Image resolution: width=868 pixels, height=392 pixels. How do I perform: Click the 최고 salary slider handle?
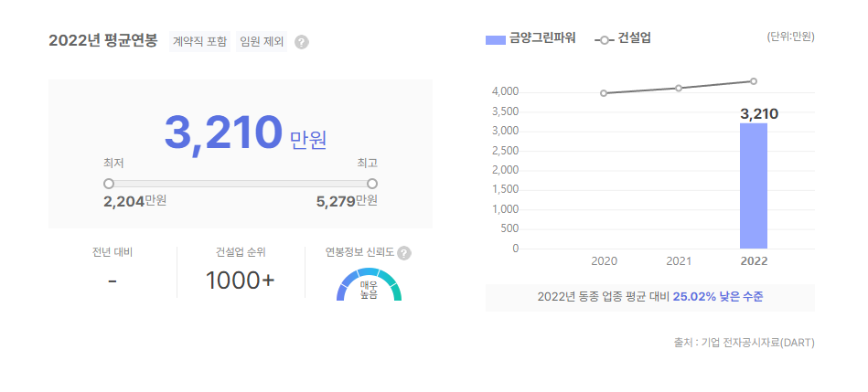coord(372,184)
